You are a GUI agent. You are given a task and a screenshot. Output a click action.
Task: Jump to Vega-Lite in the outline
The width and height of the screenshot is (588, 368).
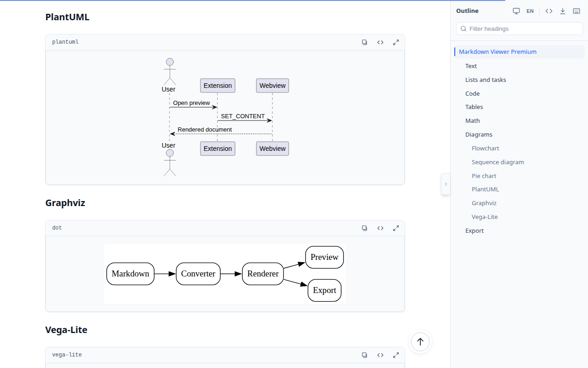485,217
